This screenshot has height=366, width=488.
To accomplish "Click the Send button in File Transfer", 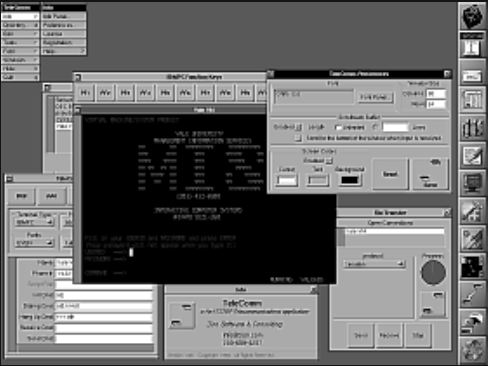I will point(361,335).
